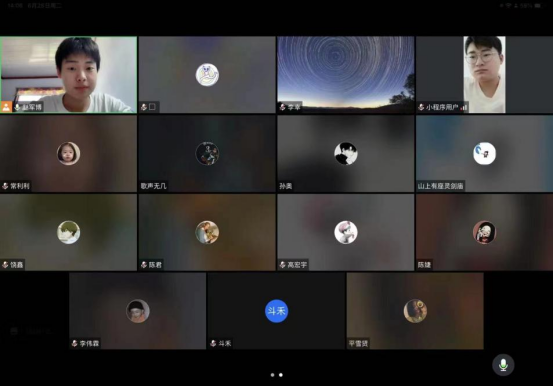Click the muted mic icon beside 李伟霖
This screenshot has width=553, height=387.
pyautogui.click(x=74, y=343)
